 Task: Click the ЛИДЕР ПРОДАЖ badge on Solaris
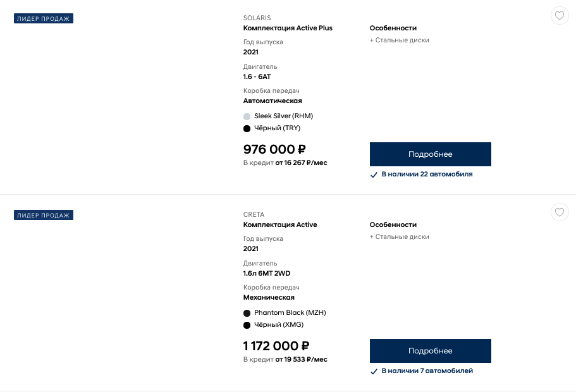[44, 18]
